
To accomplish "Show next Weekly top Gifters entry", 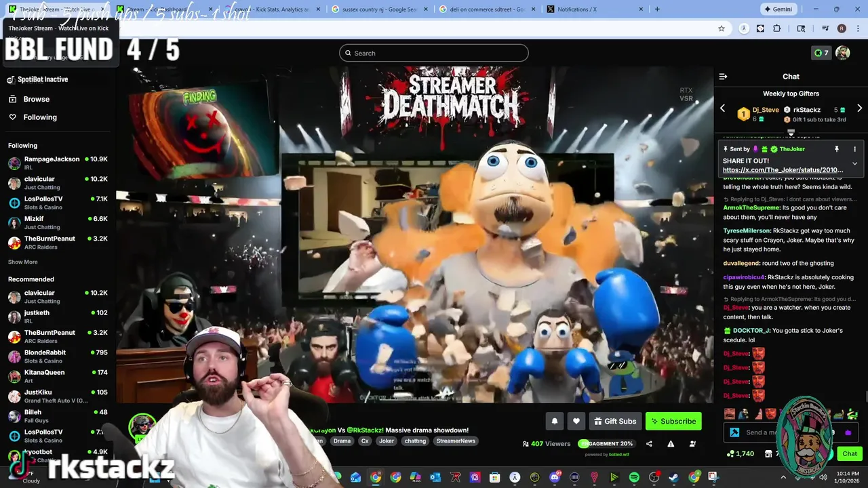I will pyautogui.click(x=859, y=108).
